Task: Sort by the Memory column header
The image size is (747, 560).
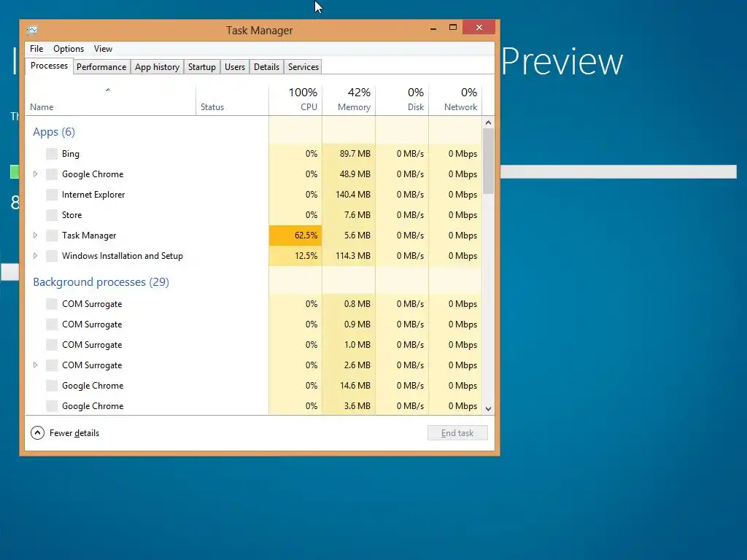Action: 349,100
